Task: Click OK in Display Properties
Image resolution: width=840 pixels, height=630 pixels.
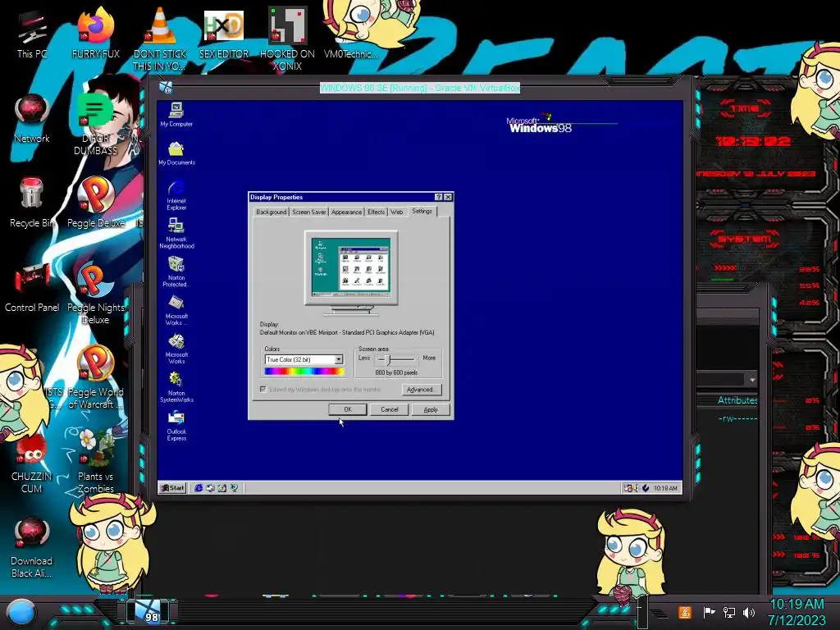Action: (348, 409)
